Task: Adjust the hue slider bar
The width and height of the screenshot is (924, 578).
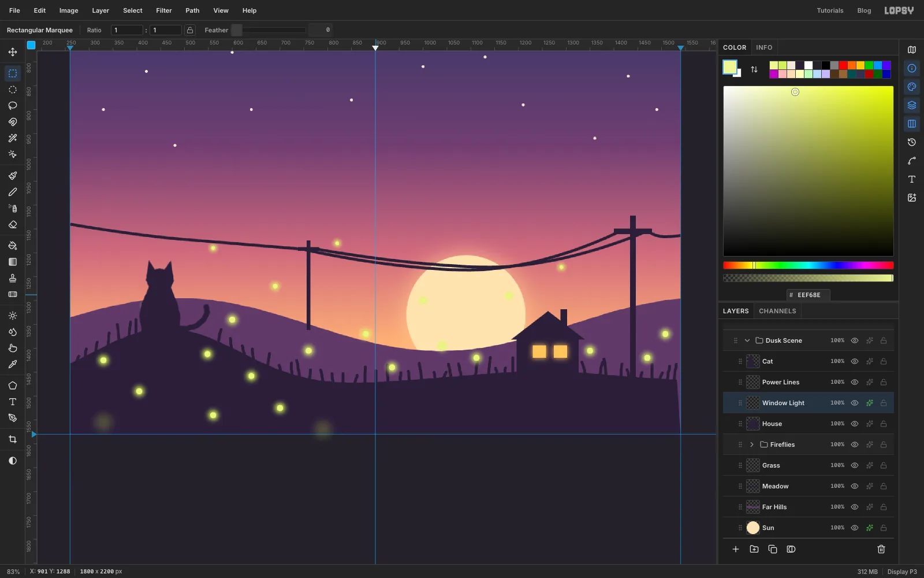Action: coord(808,265)
